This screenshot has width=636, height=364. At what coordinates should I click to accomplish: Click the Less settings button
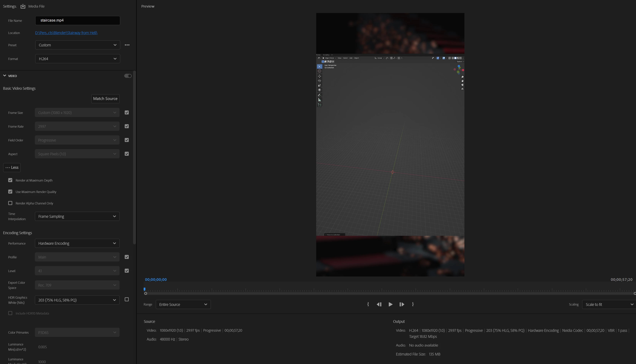(x=12, y=168)
